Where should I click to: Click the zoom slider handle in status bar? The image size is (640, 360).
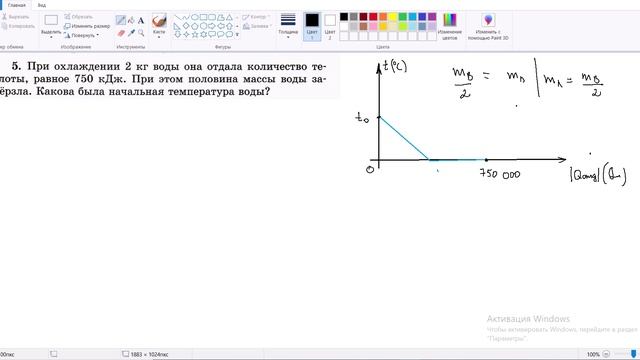[633, 354]
